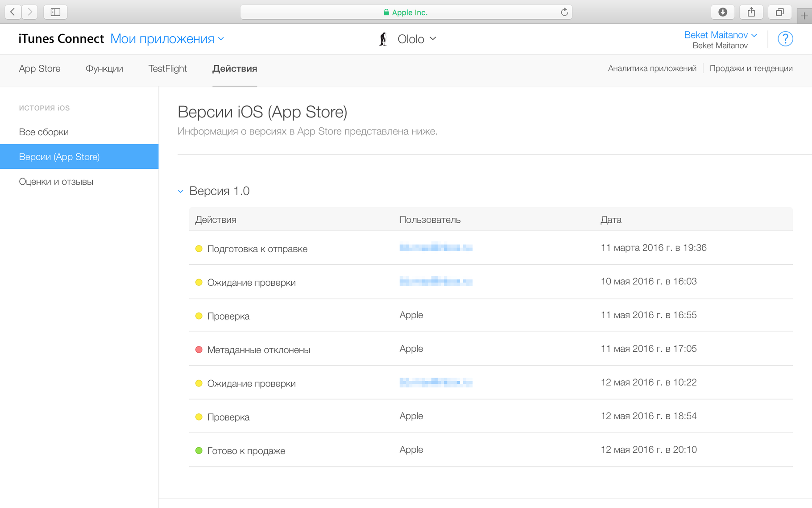The width and height of the screenshot is (812, 508).
Task: Click the Safari share icon
Action: point(751,12)
